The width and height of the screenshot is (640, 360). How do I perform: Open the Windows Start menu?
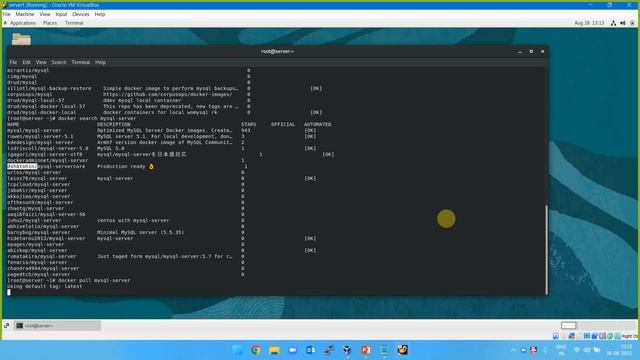pos(238,350)
